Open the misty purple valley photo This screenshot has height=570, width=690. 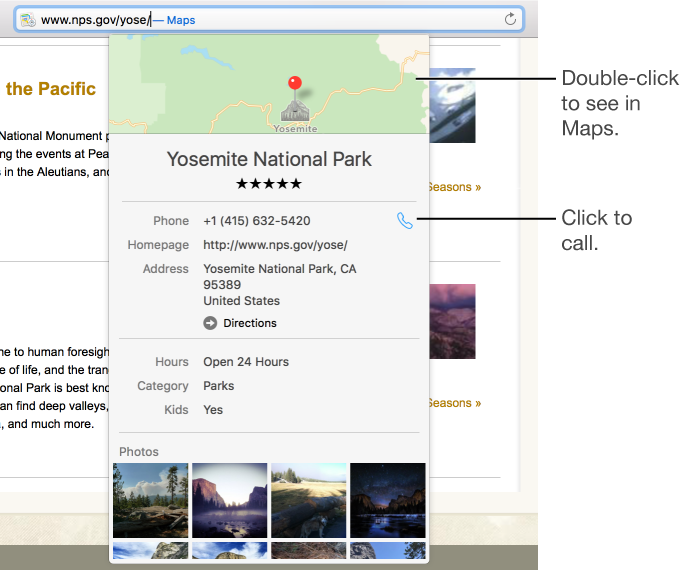pos(229,500)
